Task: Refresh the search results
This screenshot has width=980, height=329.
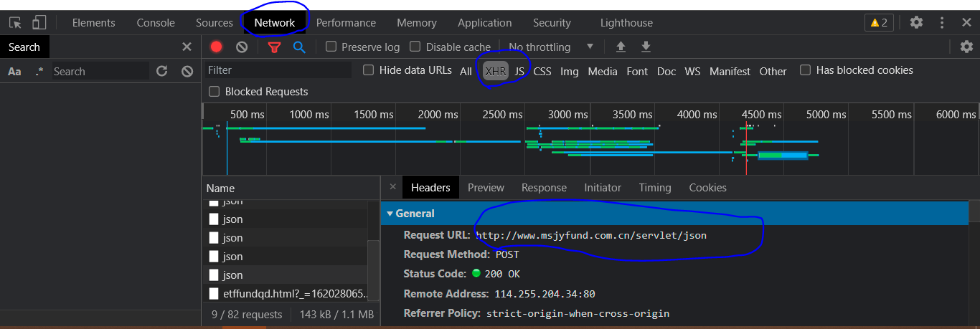Action: coord(162,71)
